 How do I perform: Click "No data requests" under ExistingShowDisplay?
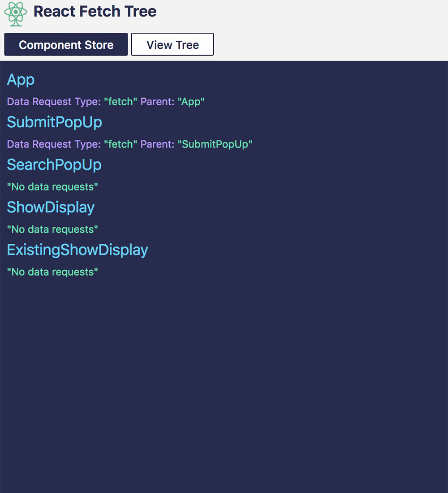[52, 272]
